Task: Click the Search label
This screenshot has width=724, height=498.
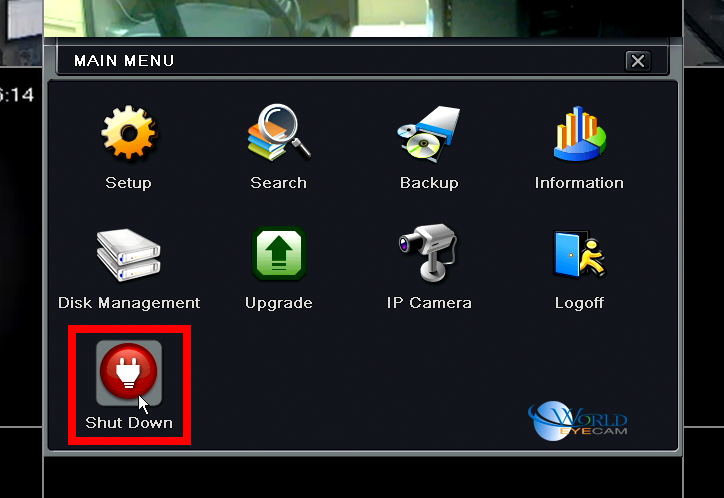Action: [x=278, y=183]
